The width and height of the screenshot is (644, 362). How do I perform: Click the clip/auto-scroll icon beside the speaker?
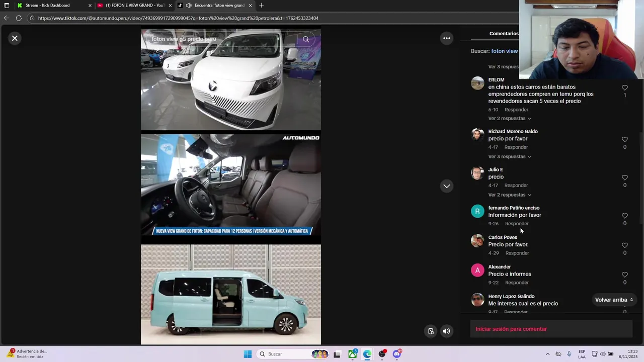click(x=431, y=331)
